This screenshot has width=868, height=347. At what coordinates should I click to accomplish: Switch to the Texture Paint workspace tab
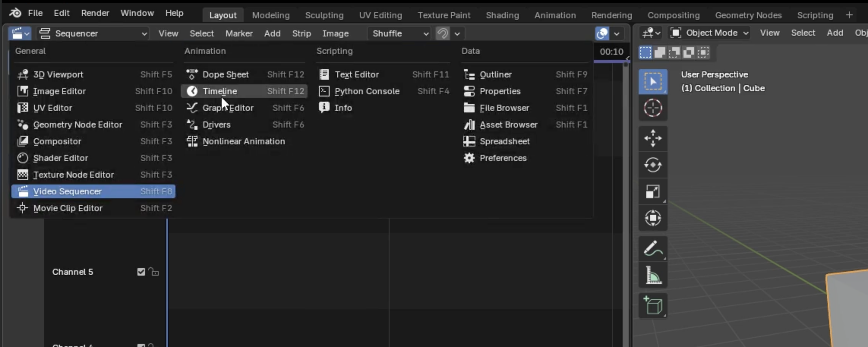tap(444, 15)
